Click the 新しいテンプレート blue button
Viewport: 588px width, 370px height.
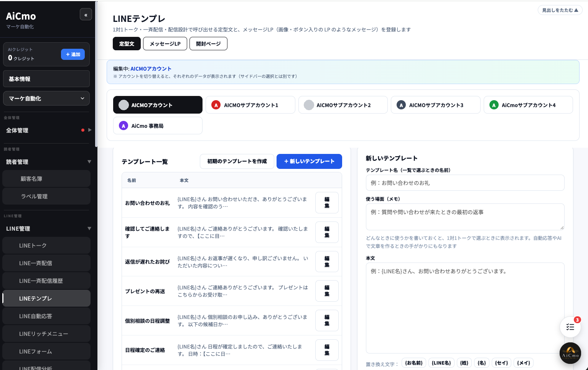pos(309,161)
